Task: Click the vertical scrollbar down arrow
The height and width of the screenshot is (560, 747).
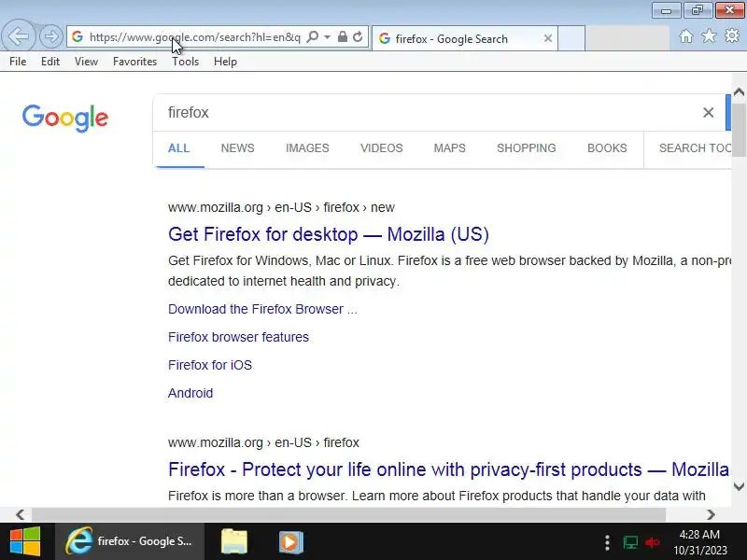Action: tap(739, 486)
